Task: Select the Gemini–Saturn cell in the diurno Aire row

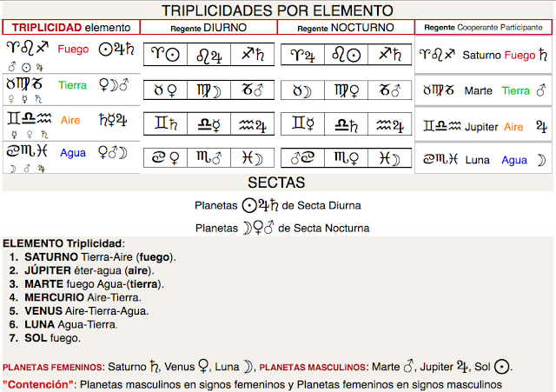Action: pos(166,123)
